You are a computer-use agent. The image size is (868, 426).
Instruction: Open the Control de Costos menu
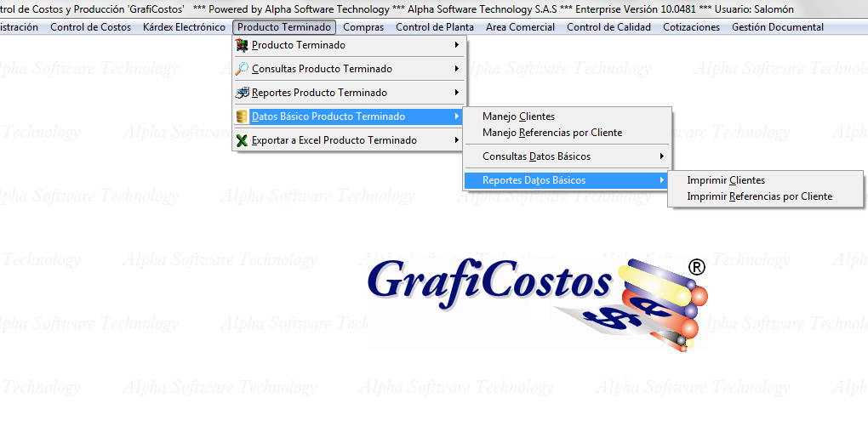(x=91, y=27)
